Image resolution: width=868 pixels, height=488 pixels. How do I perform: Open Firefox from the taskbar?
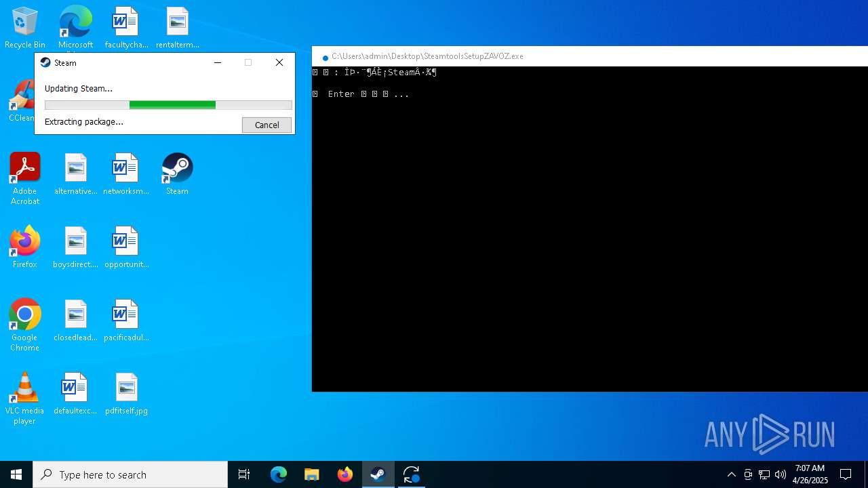[x=345, y=474]
